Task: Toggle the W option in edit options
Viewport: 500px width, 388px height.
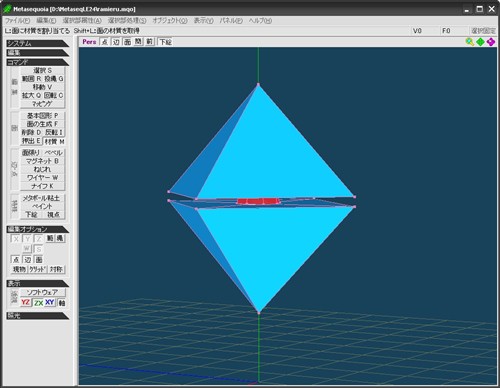Action: pyautogui.click(x=27, y=249)
